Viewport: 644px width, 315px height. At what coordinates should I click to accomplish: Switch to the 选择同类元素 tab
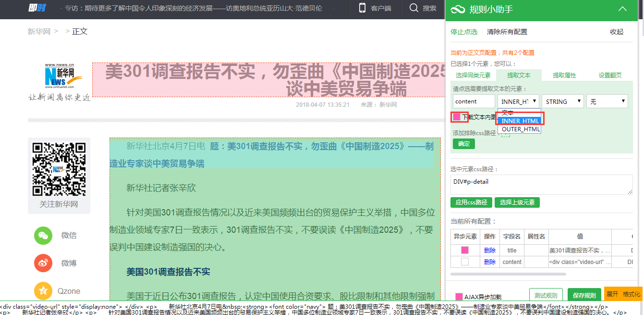pos(473,75)
